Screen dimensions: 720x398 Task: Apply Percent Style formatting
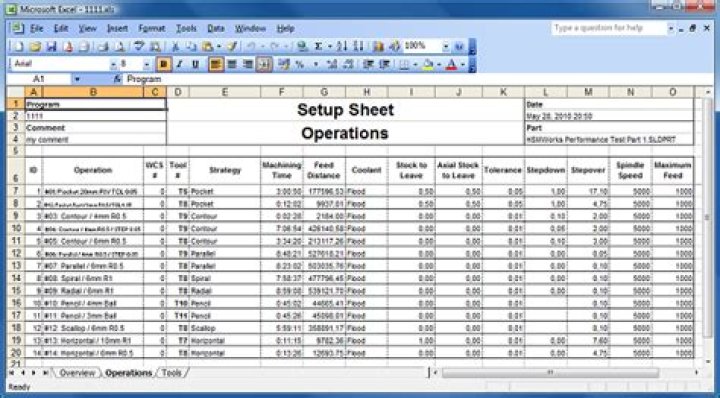click(x=300, y=64)
